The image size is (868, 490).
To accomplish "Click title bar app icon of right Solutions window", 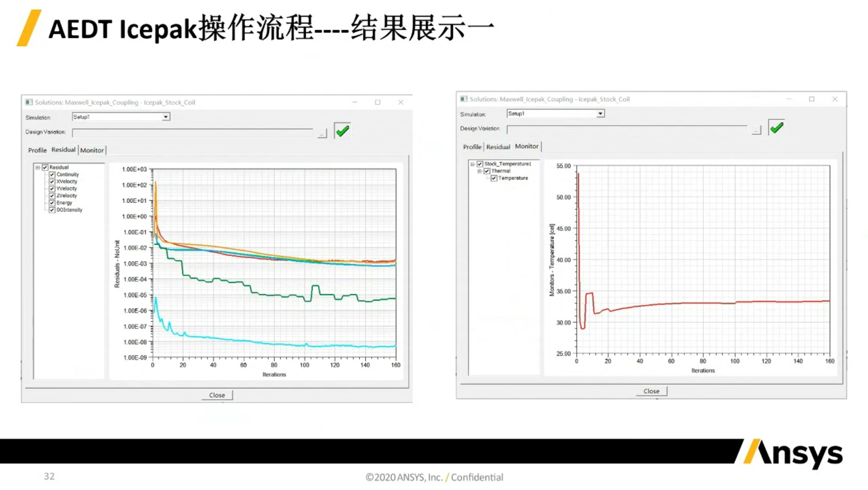I will coord(464,99).
